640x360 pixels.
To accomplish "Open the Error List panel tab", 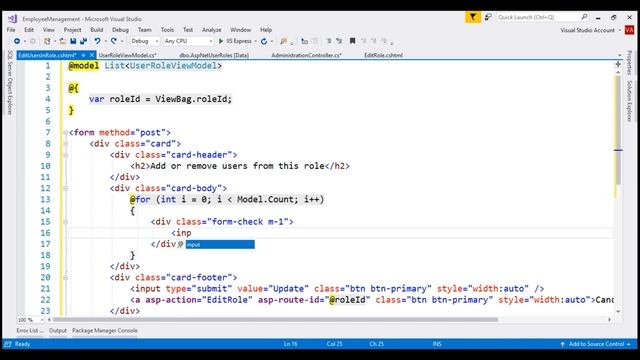I will click(30, 331).
